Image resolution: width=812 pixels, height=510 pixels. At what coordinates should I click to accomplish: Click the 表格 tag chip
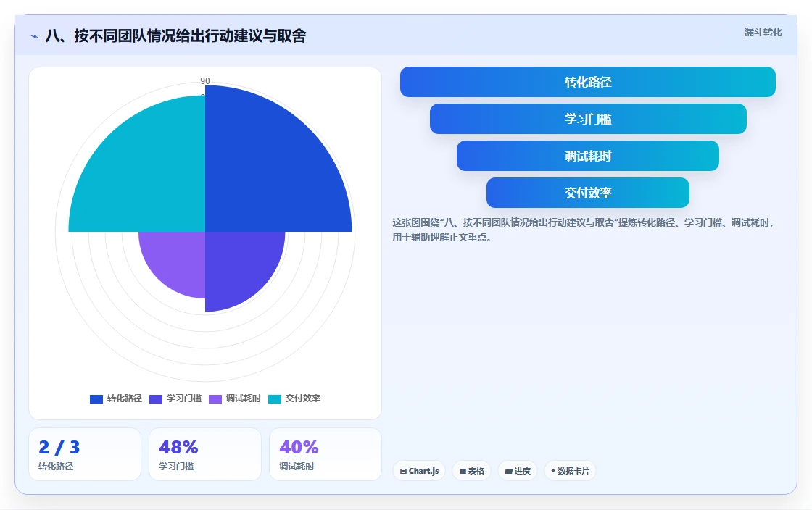click(472, 471)
